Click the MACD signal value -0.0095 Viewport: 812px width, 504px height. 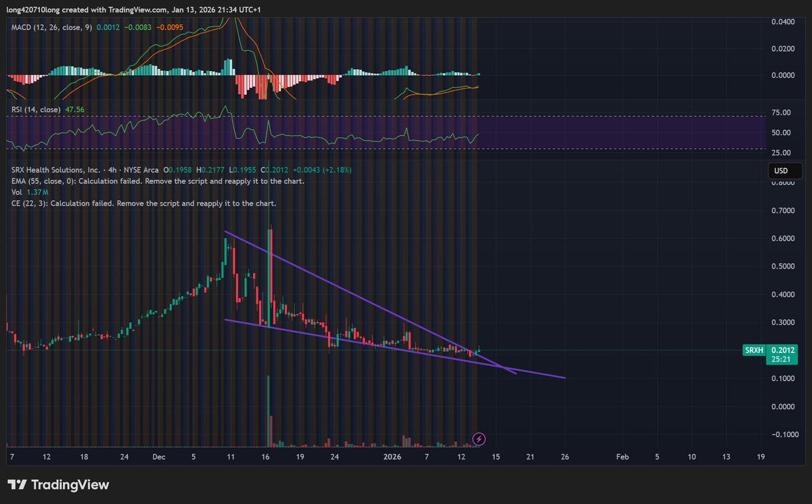(x=168, y=27)
